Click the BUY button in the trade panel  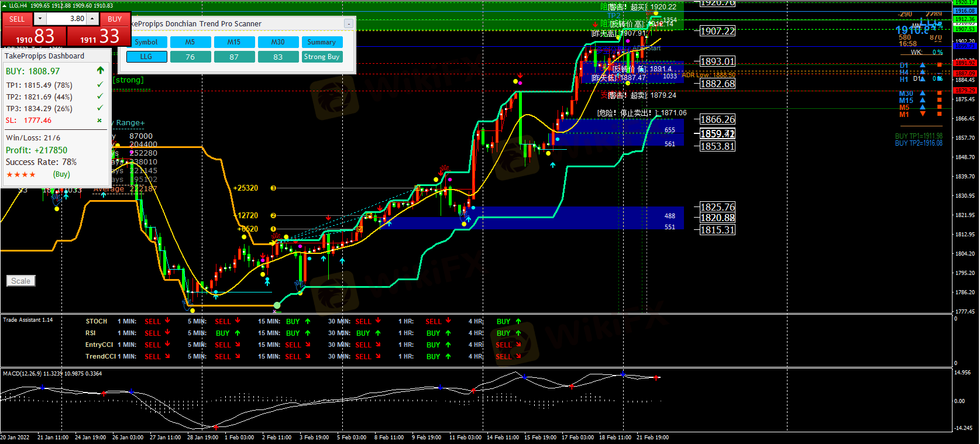click(115, 19)
